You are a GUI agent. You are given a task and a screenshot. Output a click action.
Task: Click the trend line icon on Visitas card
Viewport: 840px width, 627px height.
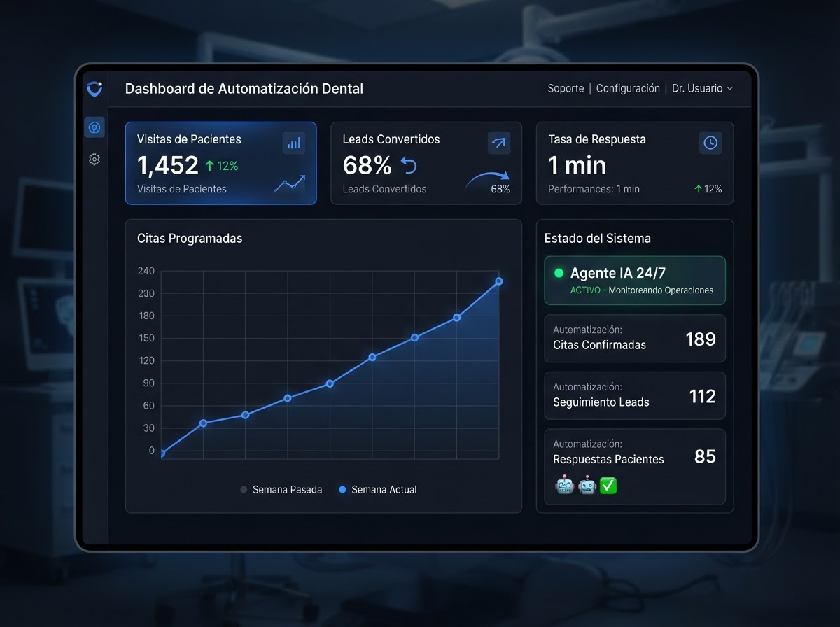pyautogui.click(x=290, y=183)
